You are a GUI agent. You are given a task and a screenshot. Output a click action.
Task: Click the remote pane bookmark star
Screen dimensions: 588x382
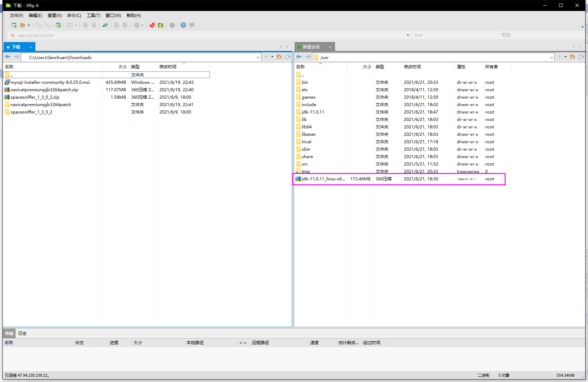559,57
